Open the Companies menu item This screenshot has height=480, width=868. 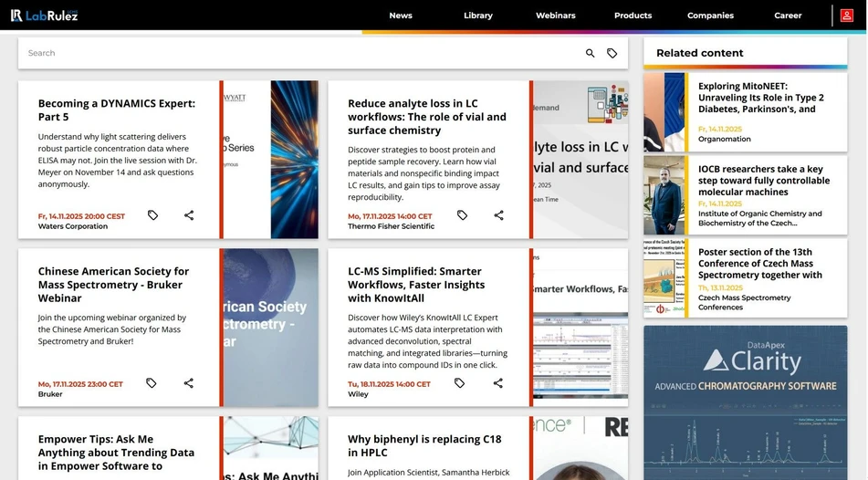[710, 16]
